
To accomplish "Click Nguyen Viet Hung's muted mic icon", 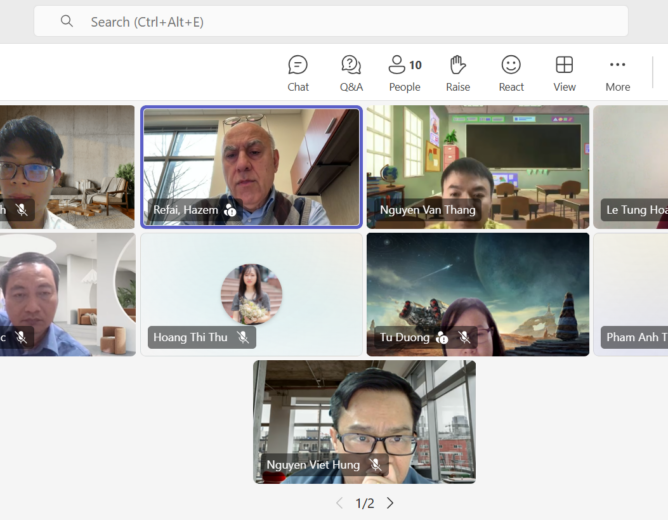I will tap(376, 465).
